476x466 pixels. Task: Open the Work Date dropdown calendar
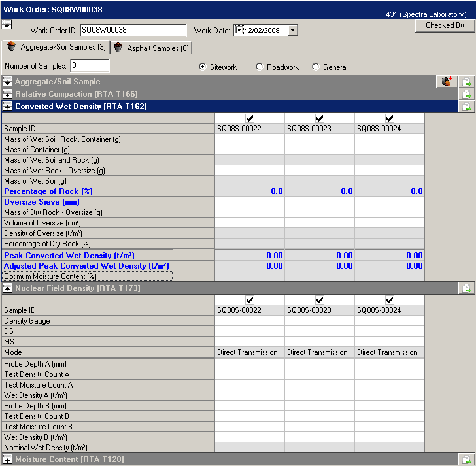tap(292, 30)
